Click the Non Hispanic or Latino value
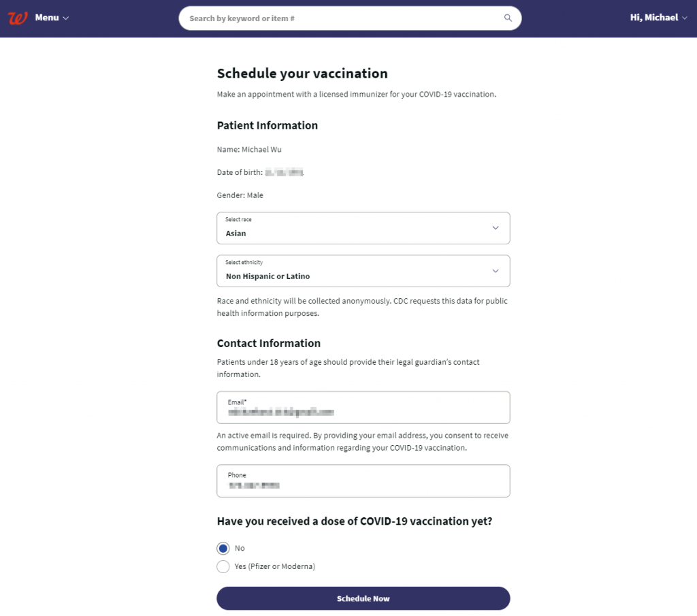Screen dimensions: 697x616 pos(268,276)
